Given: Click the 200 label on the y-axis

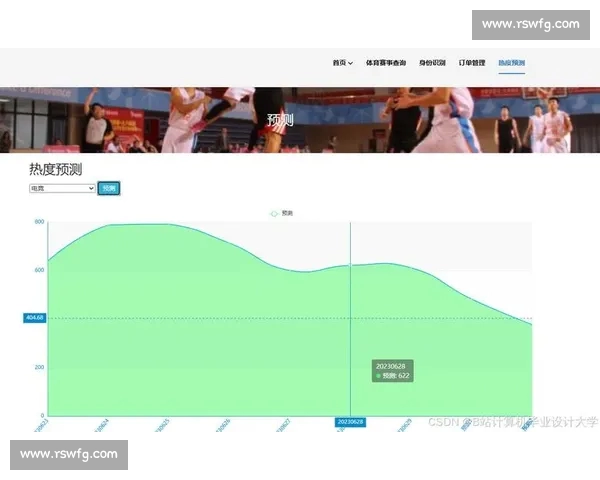Looking at the screenshot, I should 39,367.
